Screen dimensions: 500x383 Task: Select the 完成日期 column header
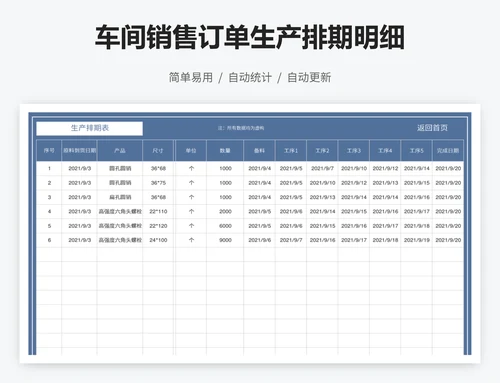click(x=448, y=151)
